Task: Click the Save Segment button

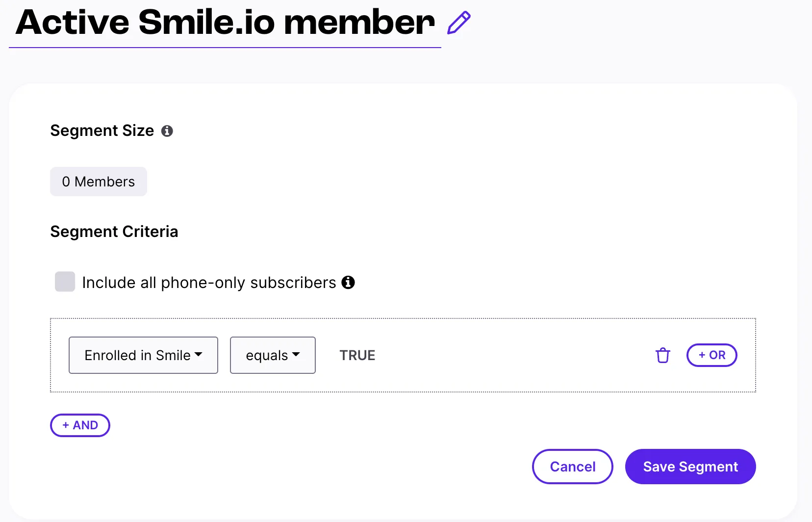Action: tap(690, 467)
